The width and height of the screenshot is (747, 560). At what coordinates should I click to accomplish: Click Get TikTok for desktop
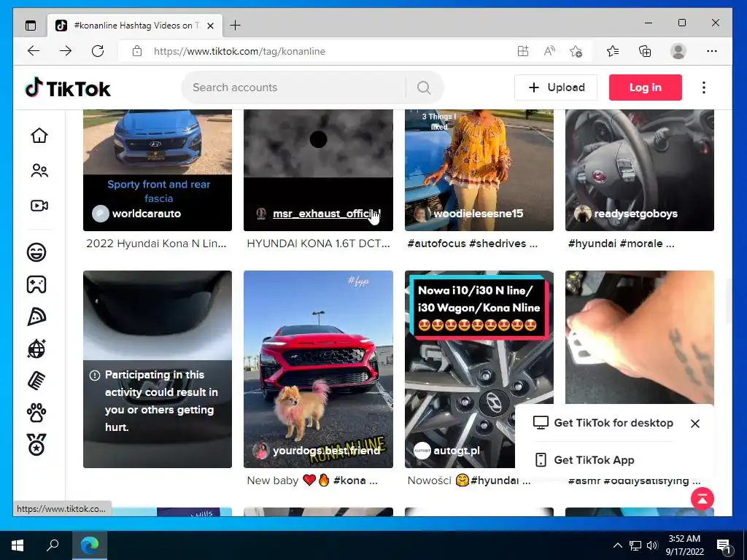click(603, 423)
